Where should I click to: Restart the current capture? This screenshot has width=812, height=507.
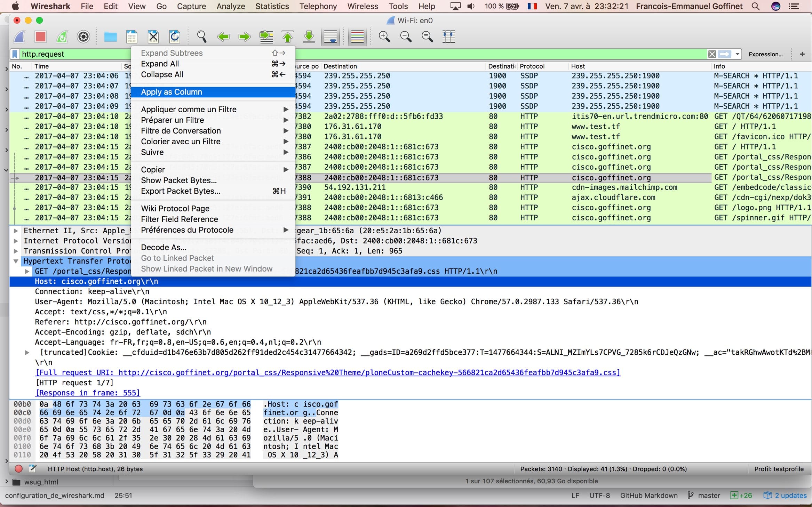pos(62,37)
